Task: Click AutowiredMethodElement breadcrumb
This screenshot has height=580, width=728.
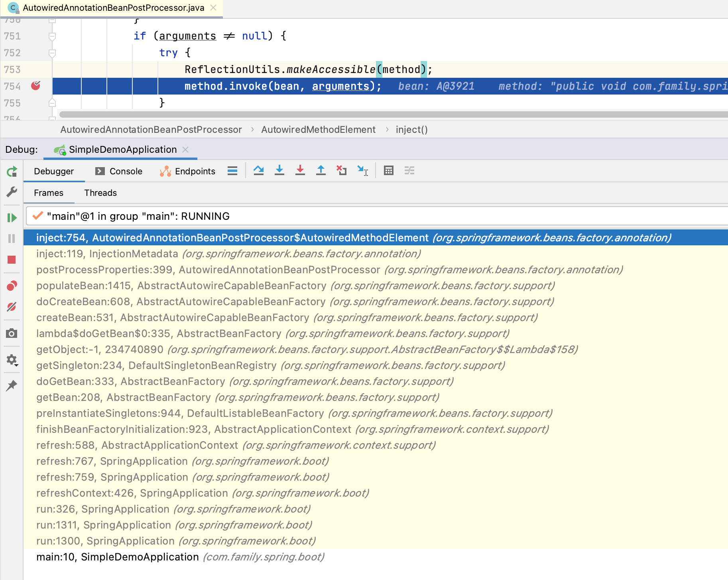Action: click(x=319, y=130)
